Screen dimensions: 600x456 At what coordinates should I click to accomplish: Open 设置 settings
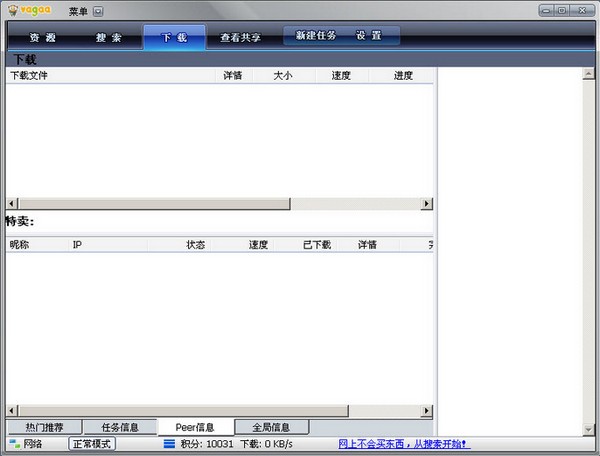368,36
